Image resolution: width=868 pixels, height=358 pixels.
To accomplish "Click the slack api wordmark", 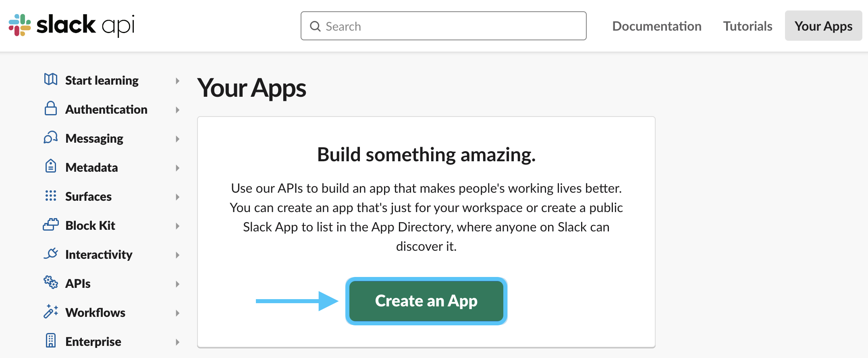I will [x=85, y=25].
